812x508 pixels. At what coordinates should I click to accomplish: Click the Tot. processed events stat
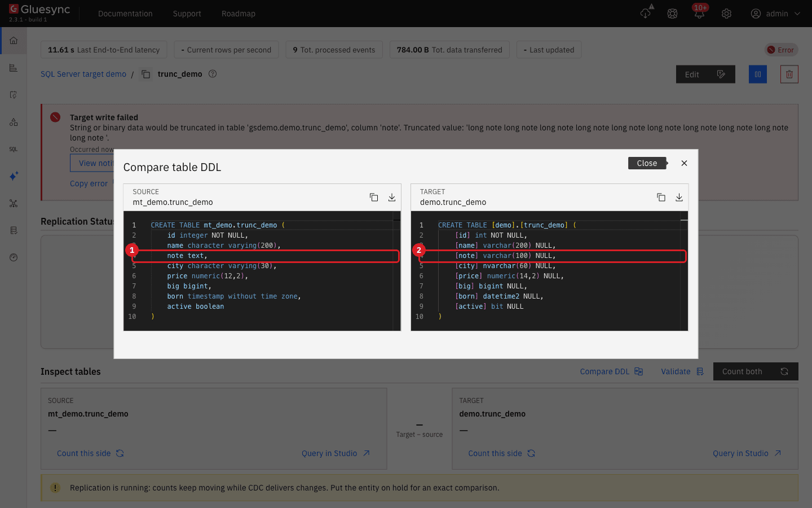click(x=334, y=50)
